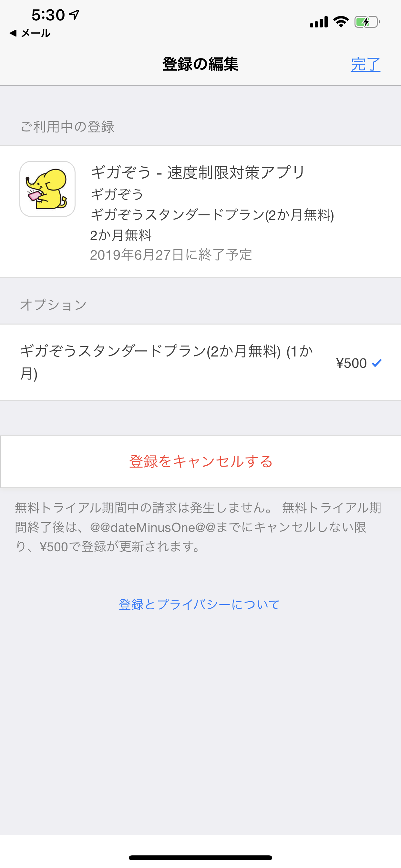
Task: Tap the 5:30 clock in status bar
Action: [x=48, y=15]
